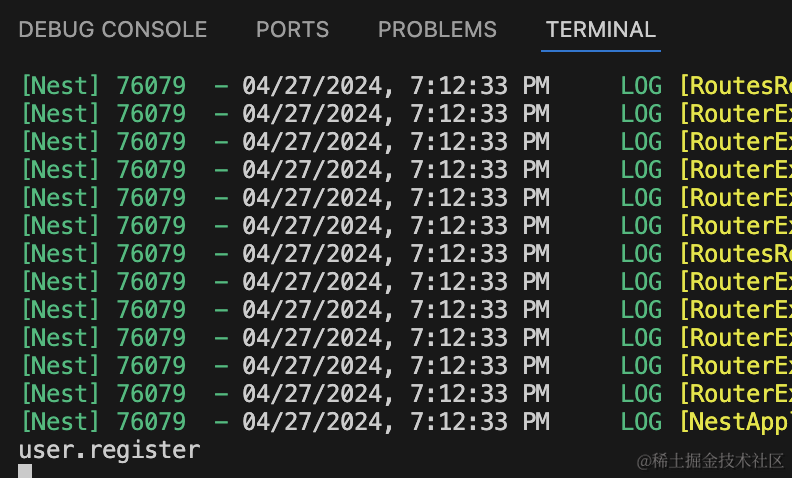
Task: Click the RouterEx tag below the top RoutesRe line
Action: [x=735, y=114]
